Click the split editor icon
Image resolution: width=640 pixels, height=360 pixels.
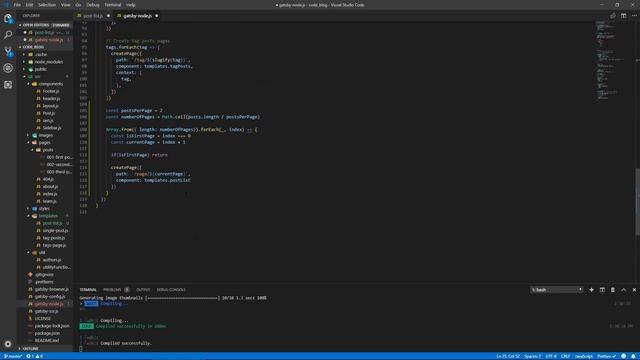623,16
